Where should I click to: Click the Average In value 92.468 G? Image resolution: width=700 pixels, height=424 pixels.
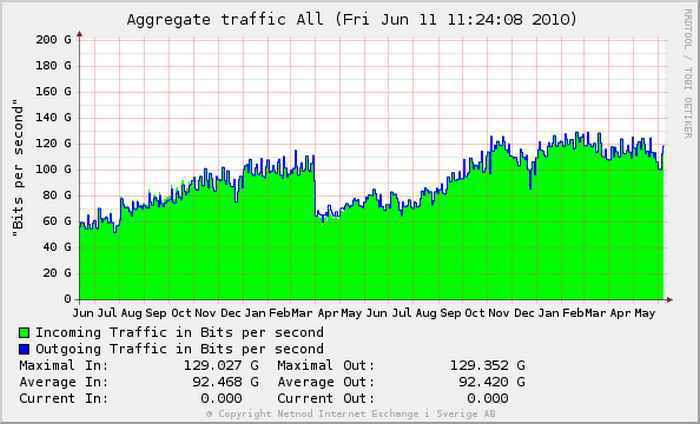pyautogui.click(x=225, y=382)
